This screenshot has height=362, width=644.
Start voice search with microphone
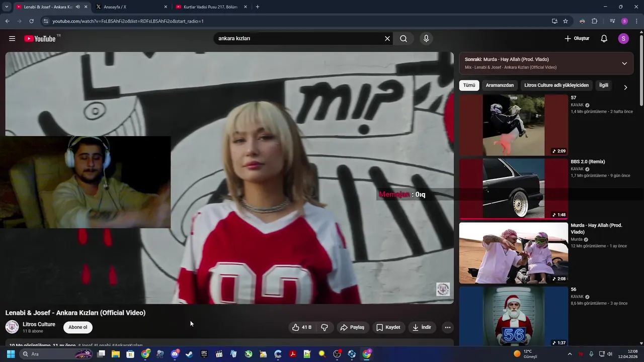pos(426,39)
